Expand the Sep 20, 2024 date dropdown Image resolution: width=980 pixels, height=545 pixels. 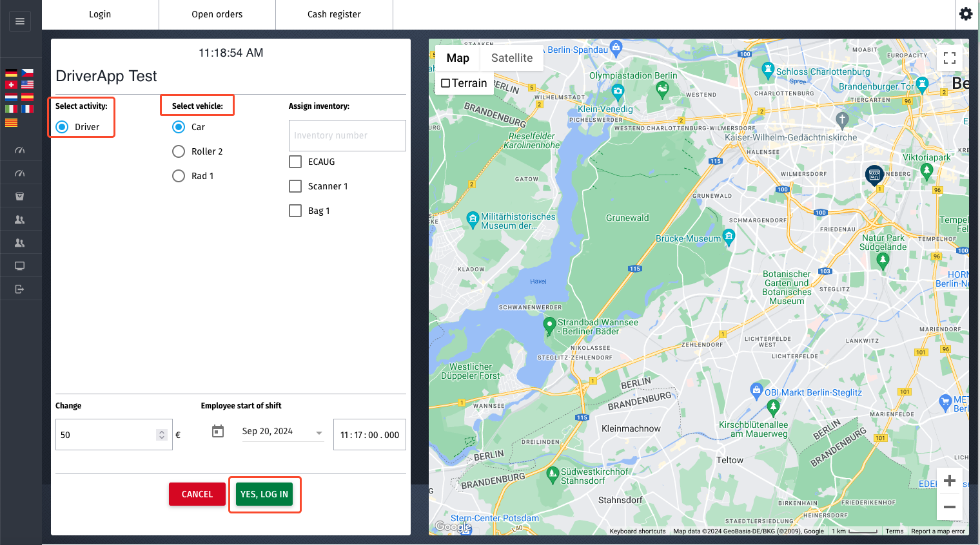(319, 433)
